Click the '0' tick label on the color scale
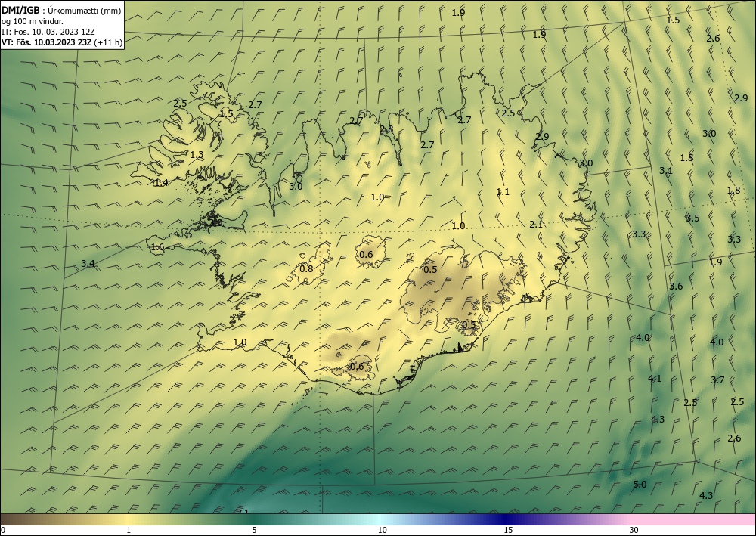 coord(3,531)
